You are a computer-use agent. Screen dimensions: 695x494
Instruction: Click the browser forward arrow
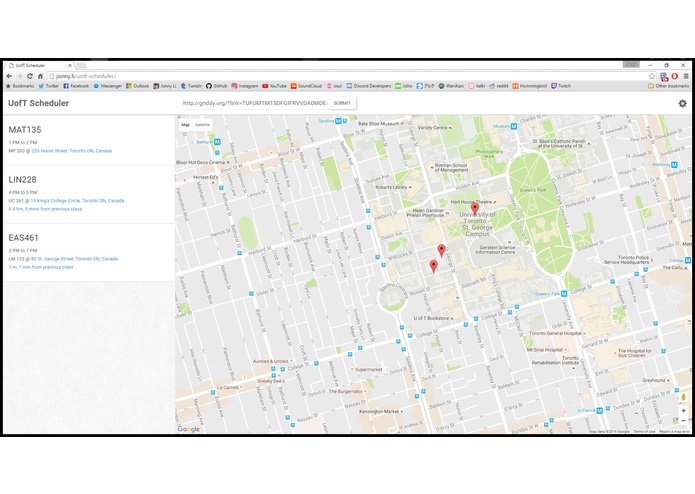tap(19, 76)
